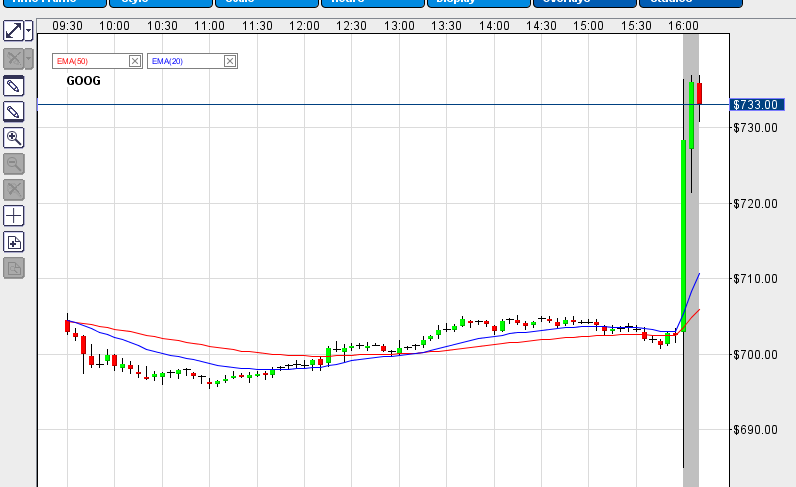The image size is (796, 487).
Task: Click the EMA(20) indicator label
Action: coord(168,61)
